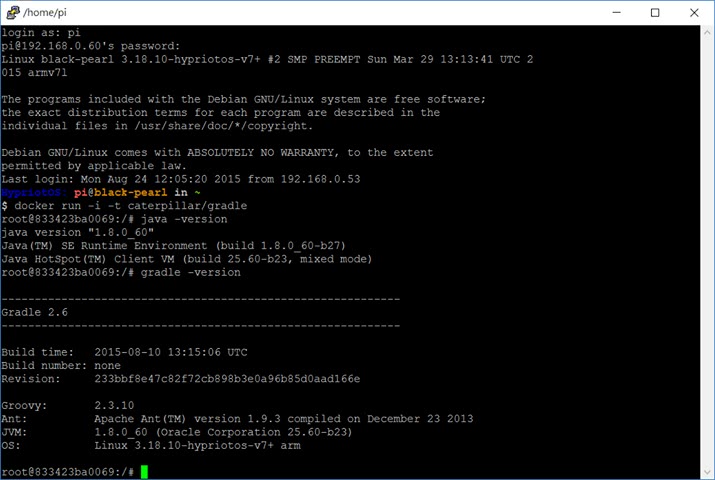This screenshot has height=480, width=715.
Task: Click 'ABSOLUTELY NO WARRANTY' line
Action: 217,152
